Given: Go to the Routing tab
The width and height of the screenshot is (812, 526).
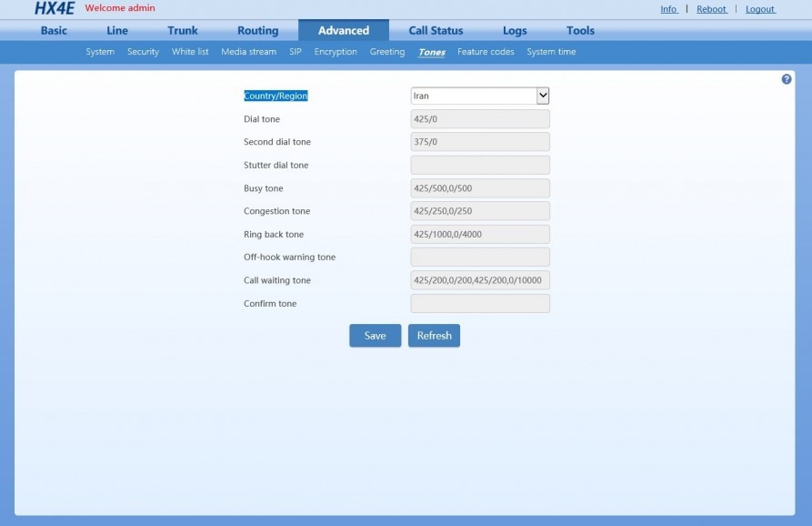Looking at the screenshot, I should click(258, 31).
